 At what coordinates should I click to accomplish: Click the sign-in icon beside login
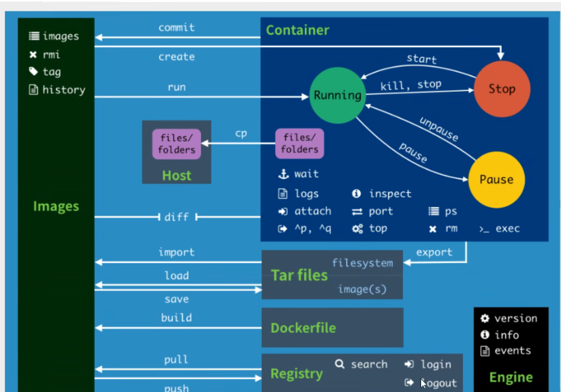pos(409,364)
